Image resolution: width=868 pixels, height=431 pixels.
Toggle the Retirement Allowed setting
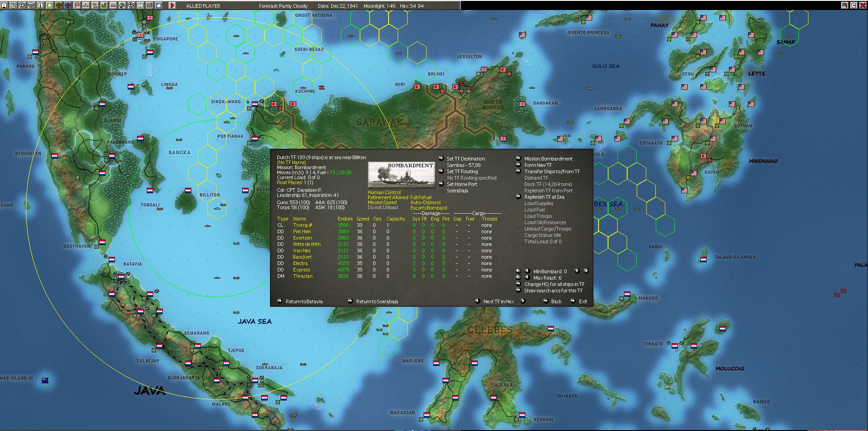click(388, 197)
